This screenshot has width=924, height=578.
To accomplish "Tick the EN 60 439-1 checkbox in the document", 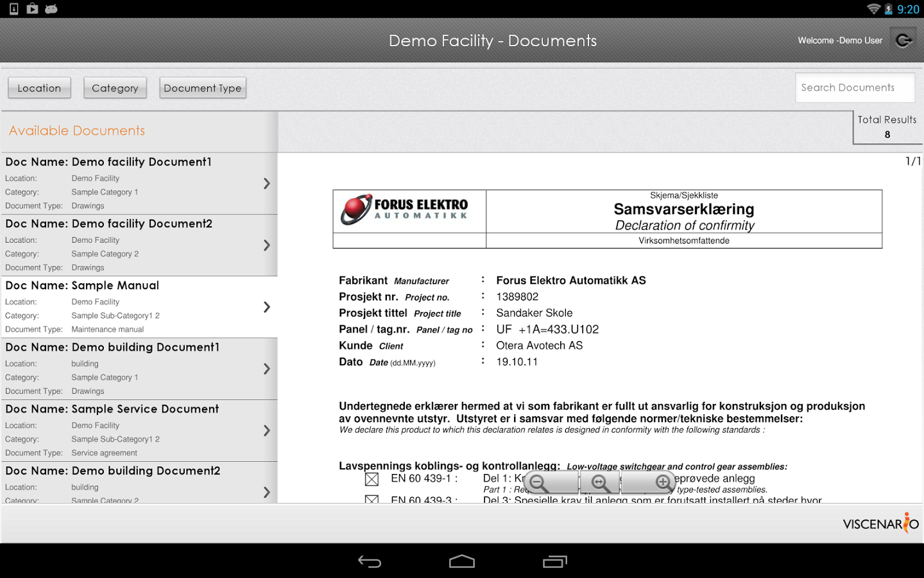I will 372,479.
